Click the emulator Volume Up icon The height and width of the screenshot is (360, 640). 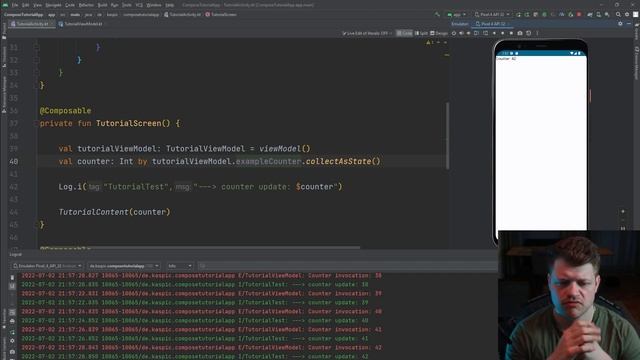(461, 33)
